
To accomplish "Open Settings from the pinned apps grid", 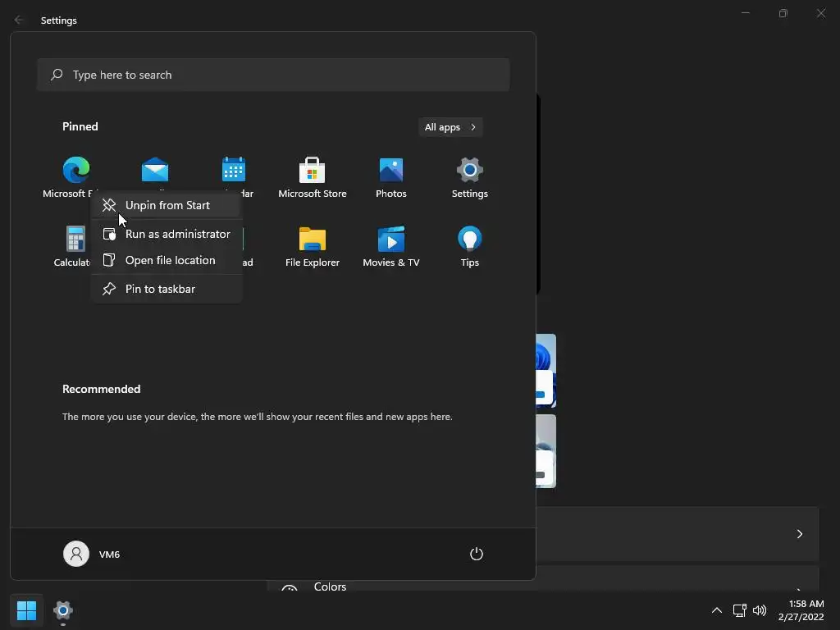I will click(x=470, y=177).
